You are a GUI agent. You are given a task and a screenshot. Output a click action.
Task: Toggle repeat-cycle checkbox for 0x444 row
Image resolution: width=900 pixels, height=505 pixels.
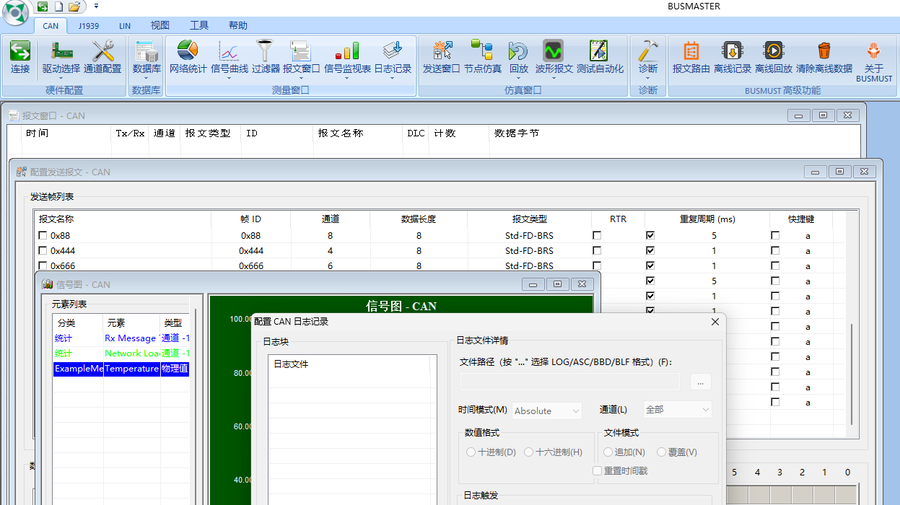click(650, 250)
